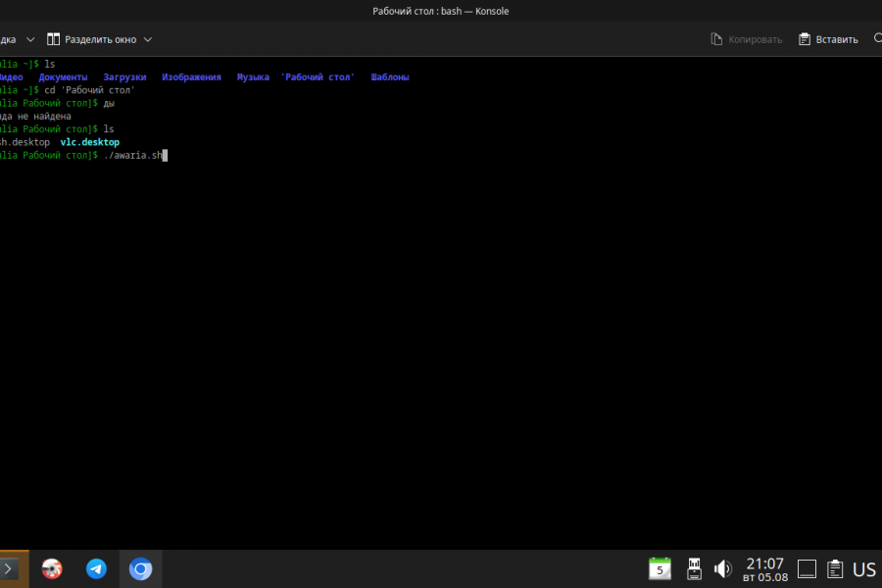The width and height of the screenshot is (882, 588).
Task: Open the volume speaker tray icon
Action: [723, 568]
